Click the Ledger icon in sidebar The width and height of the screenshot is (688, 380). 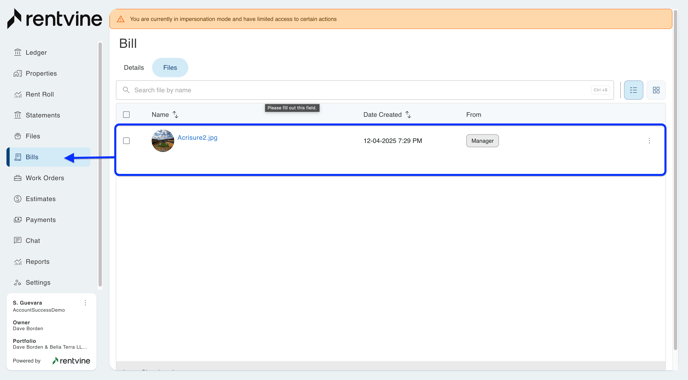[x=18, y=52]
